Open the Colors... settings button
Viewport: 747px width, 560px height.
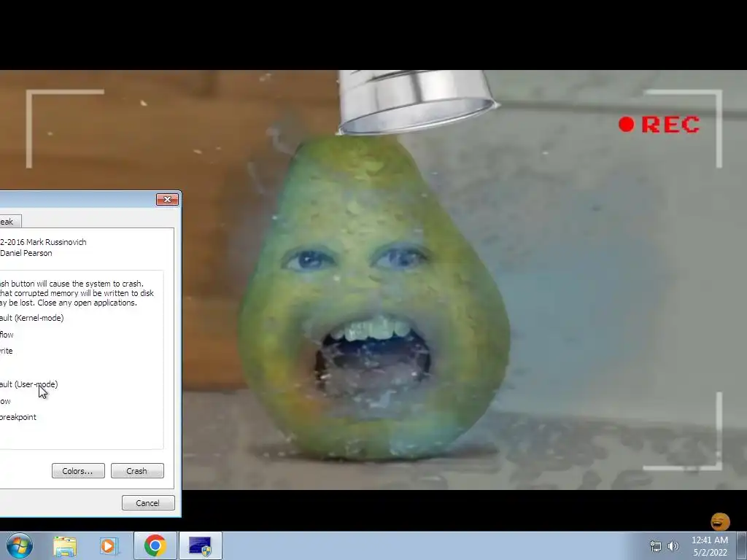pos(78,471)
